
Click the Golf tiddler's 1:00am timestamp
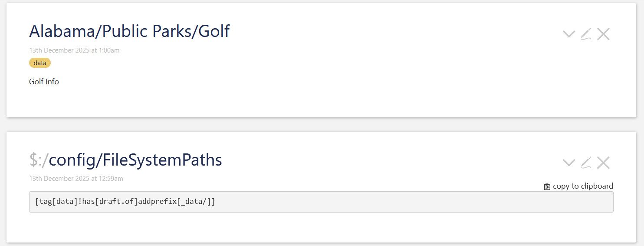pyautogui.click(x=74, y=50)
